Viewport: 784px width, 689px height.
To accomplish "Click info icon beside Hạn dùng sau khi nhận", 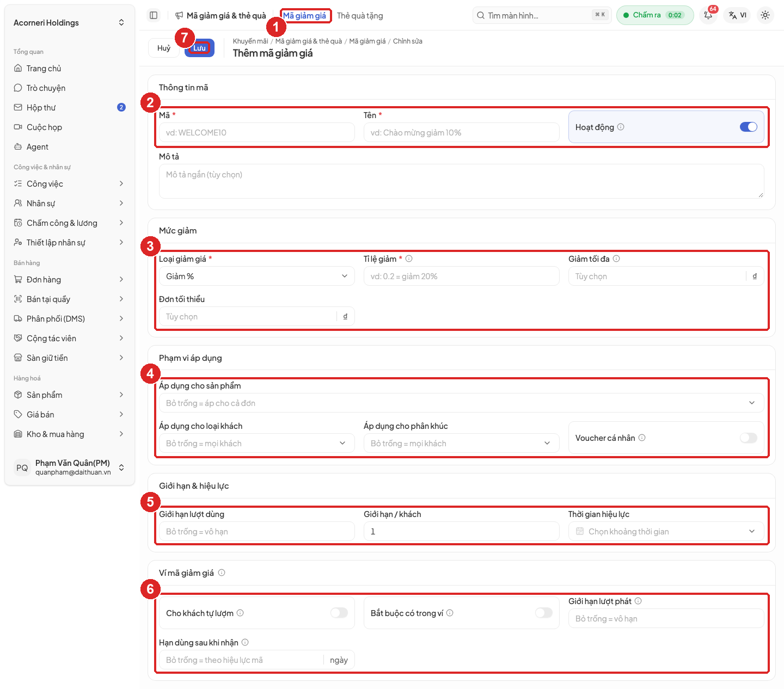I will [x=245, y=642].
